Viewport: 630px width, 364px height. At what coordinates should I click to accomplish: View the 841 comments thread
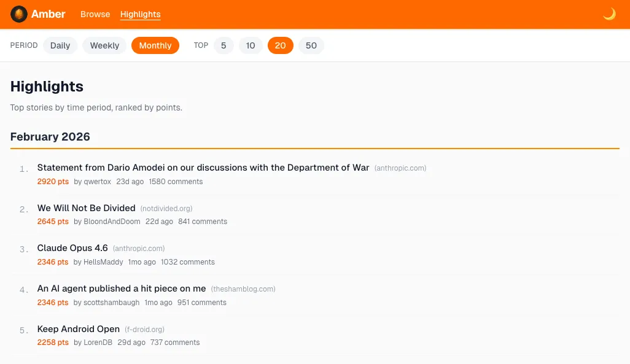click(x=203, y=222)
